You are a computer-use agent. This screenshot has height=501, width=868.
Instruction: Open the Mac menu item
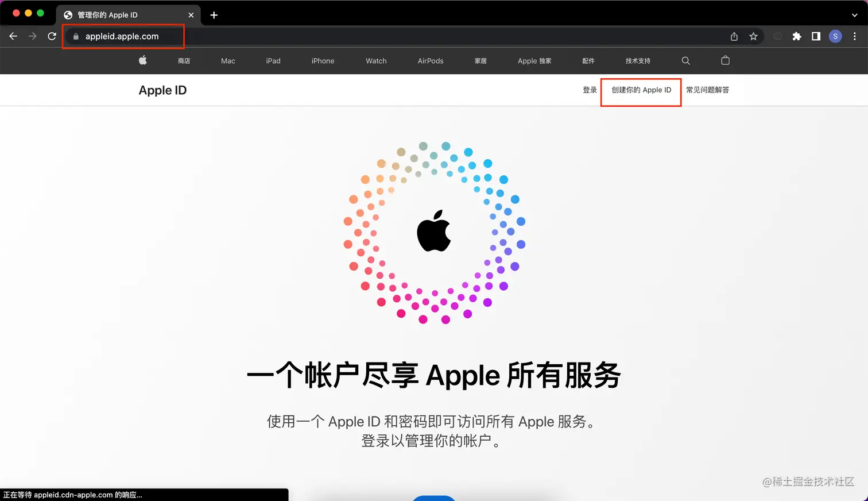[228, 61]
